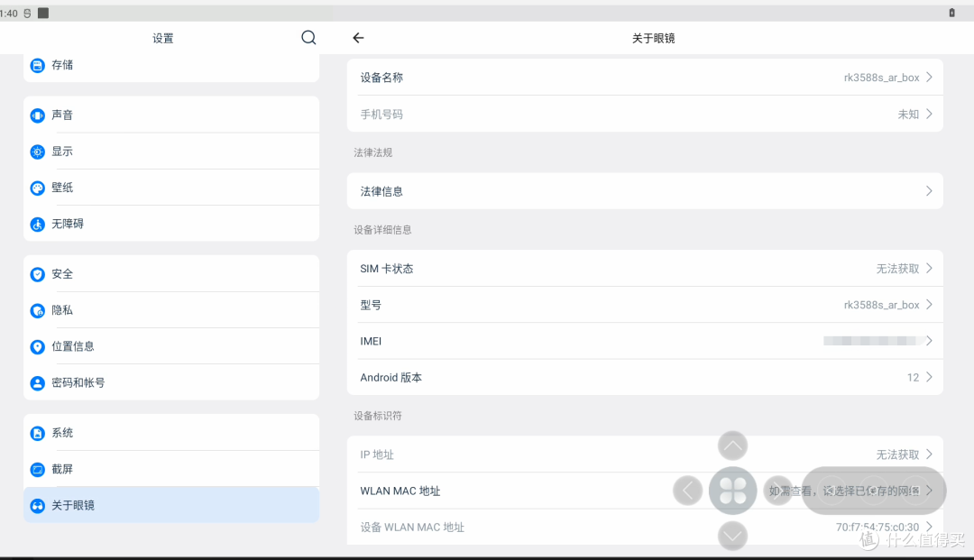Screen dimensions: 974x560
Task: Open IMEI row chevron
Action: [929, 340]
